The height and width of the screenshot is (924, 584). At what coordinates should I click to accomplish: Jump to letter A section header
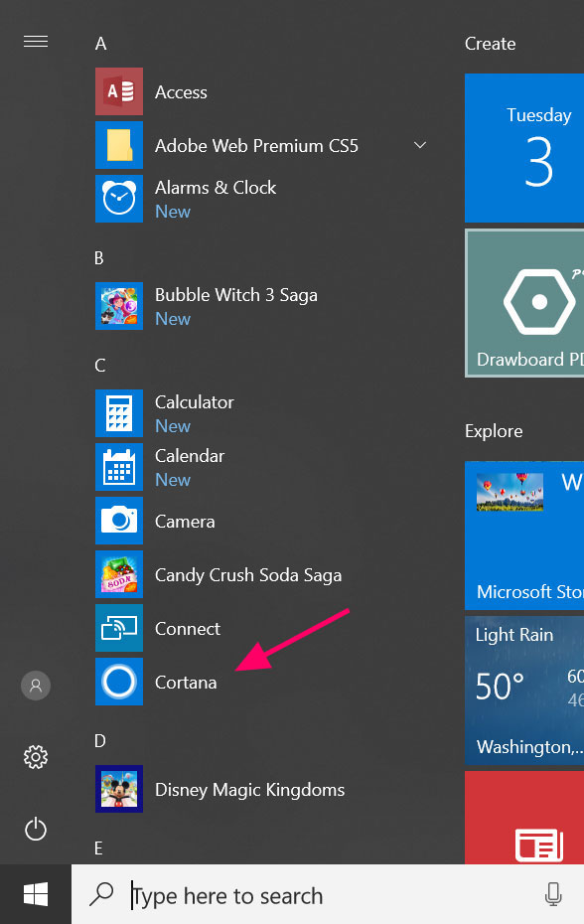pos(100,44)
